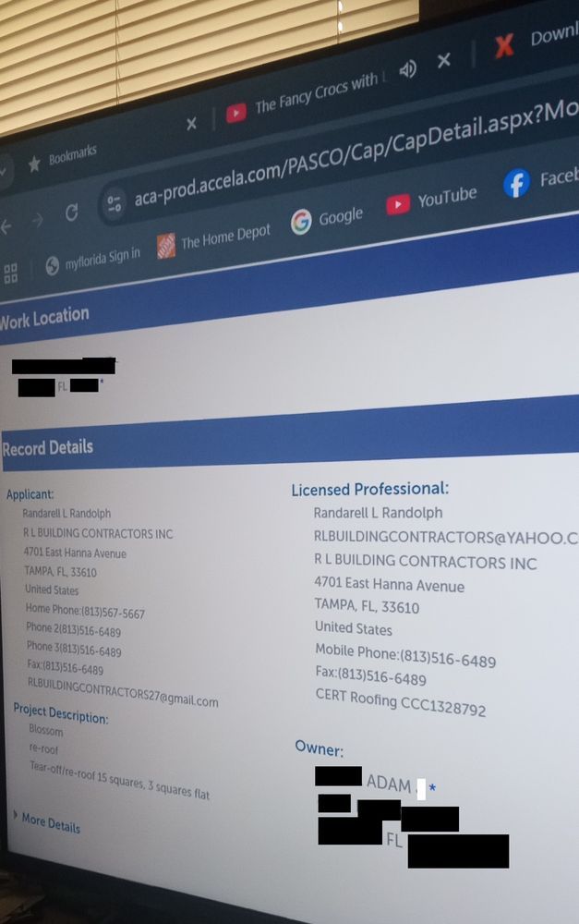Expand the More Details section
Image resolution: width=579 pixels, height=924 pixels.
49,821
